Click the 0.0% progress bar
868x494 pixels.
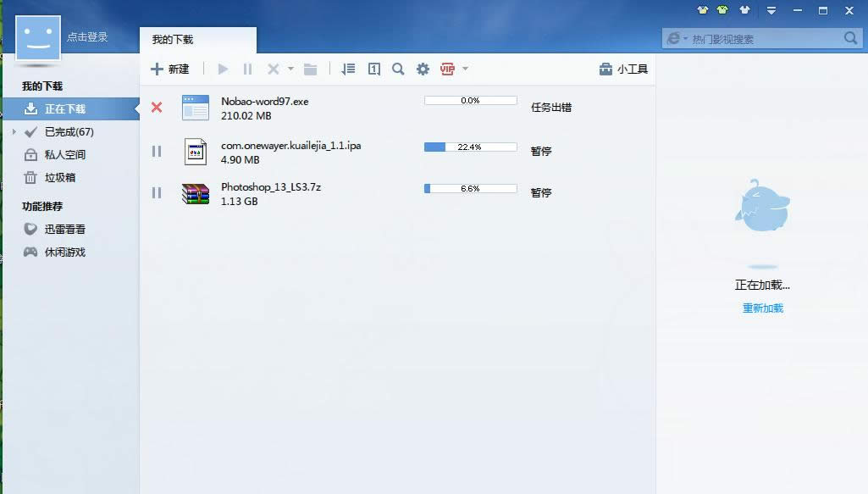click(471, 100)
